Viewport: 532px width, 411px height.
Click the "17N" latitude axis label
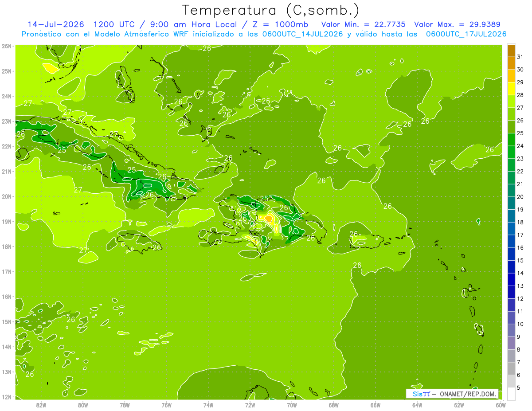point(6,272)
